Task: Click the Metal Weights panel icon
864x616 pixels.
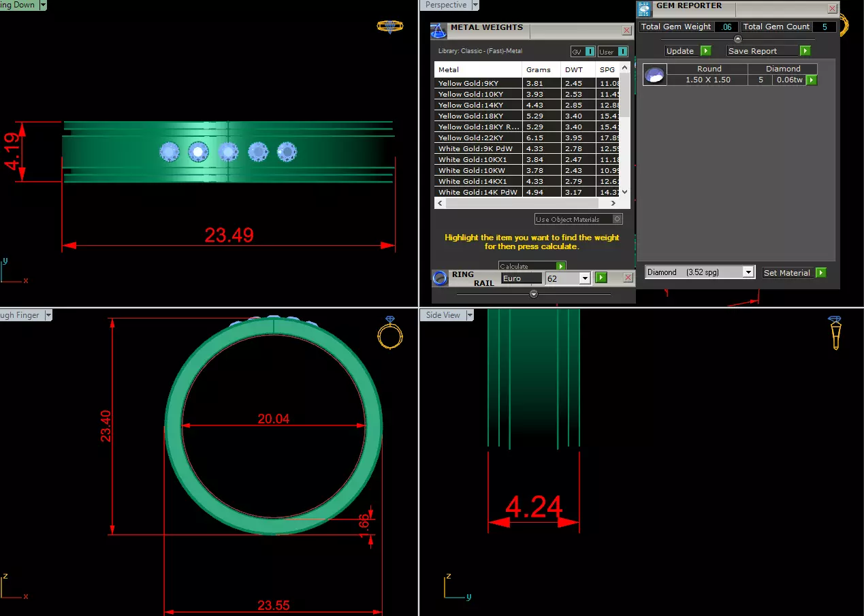Action: click(x=439, y=31)
